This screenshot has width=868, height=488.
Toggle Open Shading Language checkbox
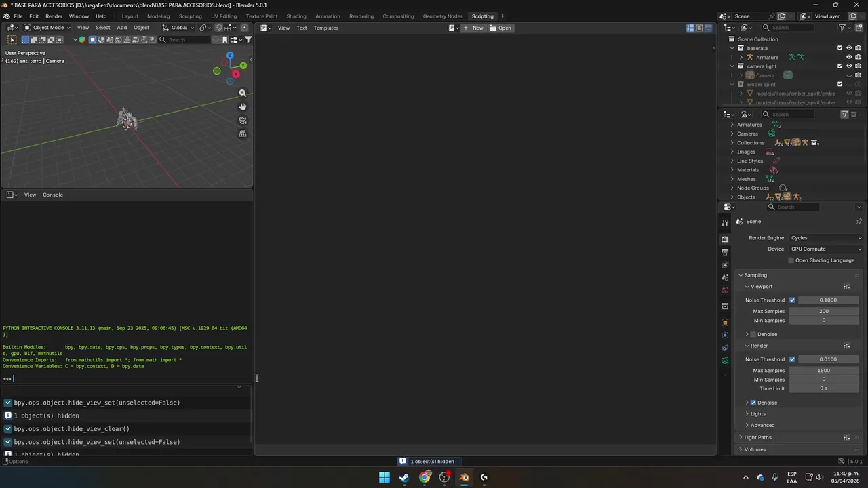coord(791,260)
